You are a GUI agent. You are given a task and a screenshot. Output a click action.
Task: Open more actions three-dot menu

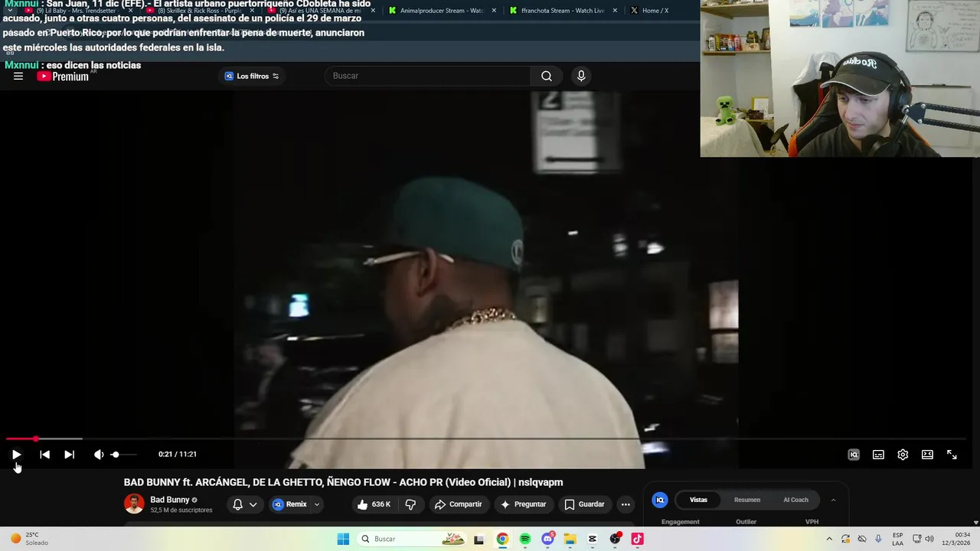tap(626, 504)
